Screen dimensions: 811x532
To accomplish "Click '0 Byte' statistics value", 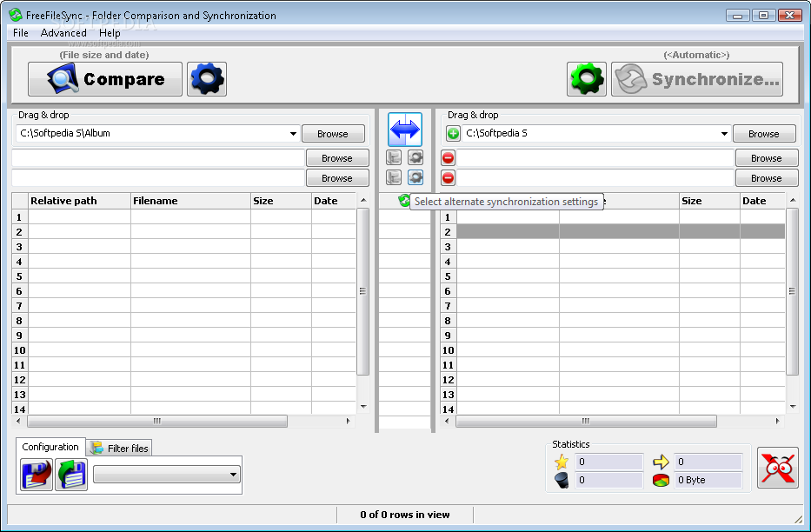I will (x=708, y=481).
